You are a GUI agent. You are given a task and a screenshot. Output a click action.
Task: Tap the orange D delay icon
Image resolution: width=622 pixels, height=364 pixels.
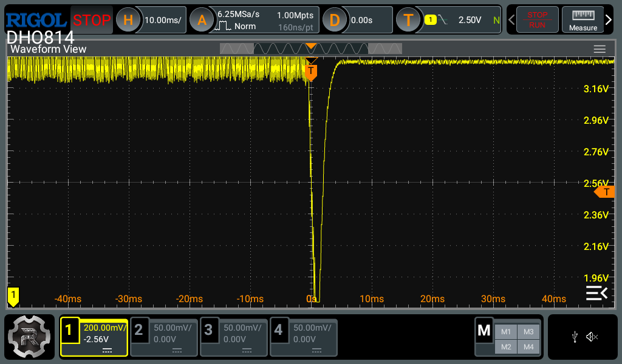[334, 20]
